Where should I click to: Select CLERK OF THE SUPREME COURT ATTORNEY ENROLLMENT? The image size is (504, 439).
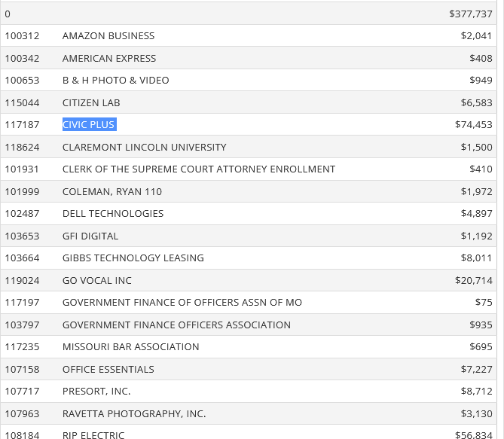[x=199, y=169]
